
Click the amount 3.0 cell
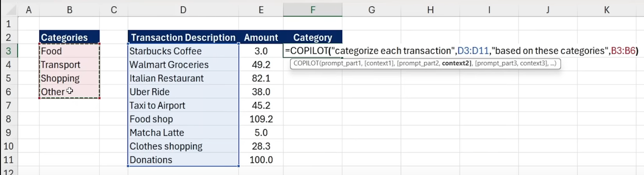coord(261,51)
